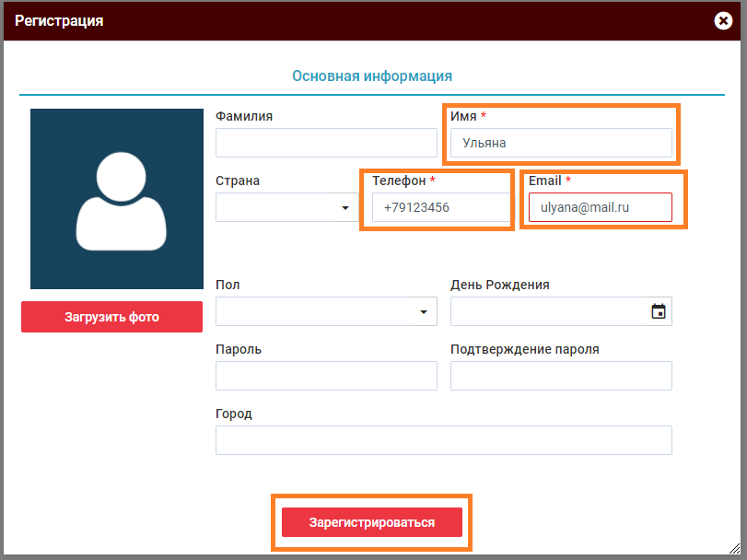Select the Подтверждение пароля field
The width and height of the screenshot is (747, 560).
click(560, 376)
